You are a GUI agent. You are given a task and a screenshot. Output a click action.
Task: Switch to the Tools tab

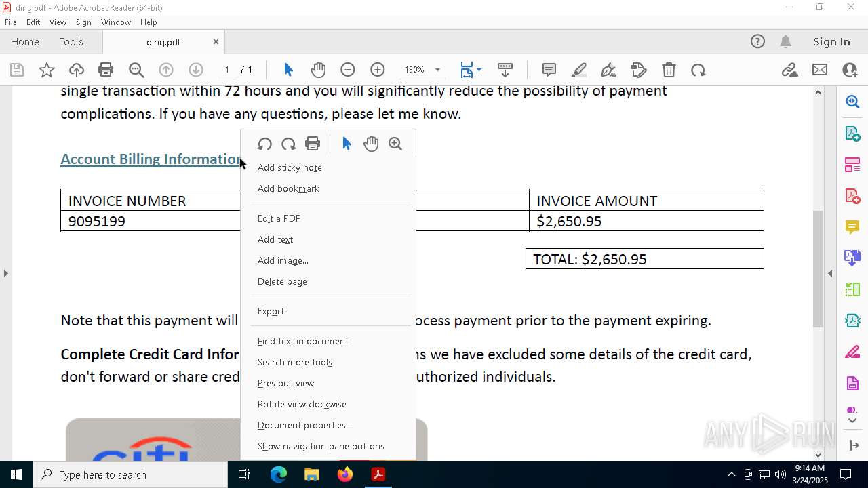(x=71, y=41)
